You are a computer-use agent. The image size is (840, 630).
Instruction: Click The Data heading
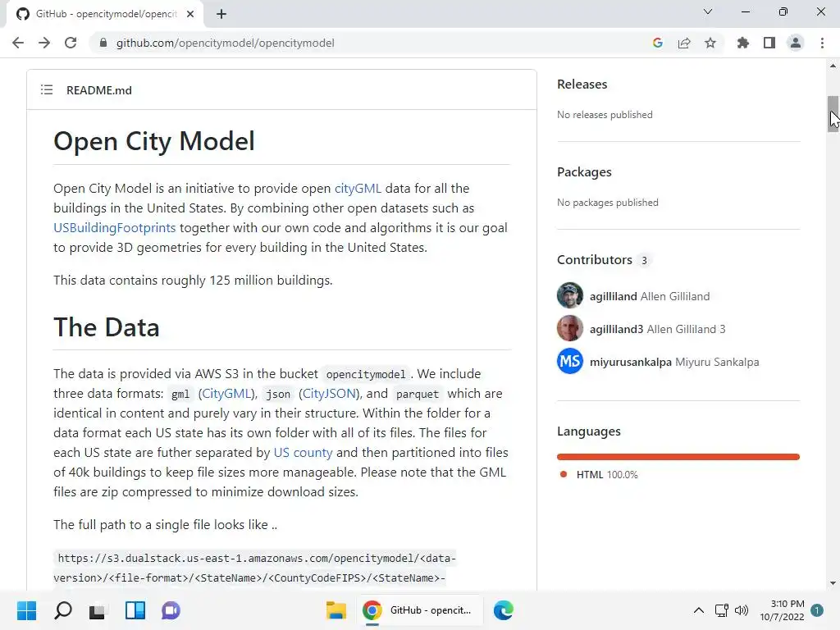tap(107, 327)
